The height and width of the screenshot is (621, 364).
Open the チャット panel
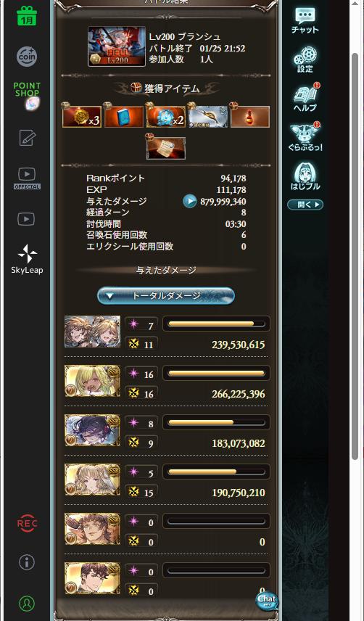pyautogui.click(x=305, y=20)
